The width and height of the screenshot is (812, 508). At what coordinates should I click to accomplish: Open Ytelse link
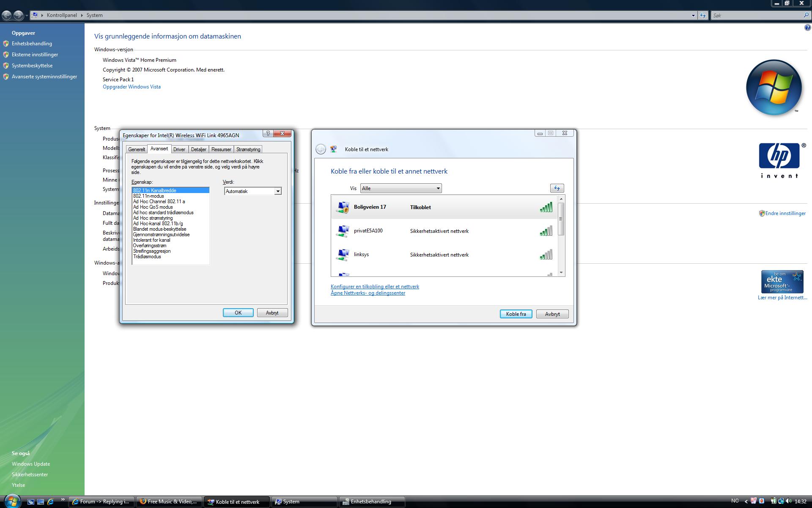18,485
